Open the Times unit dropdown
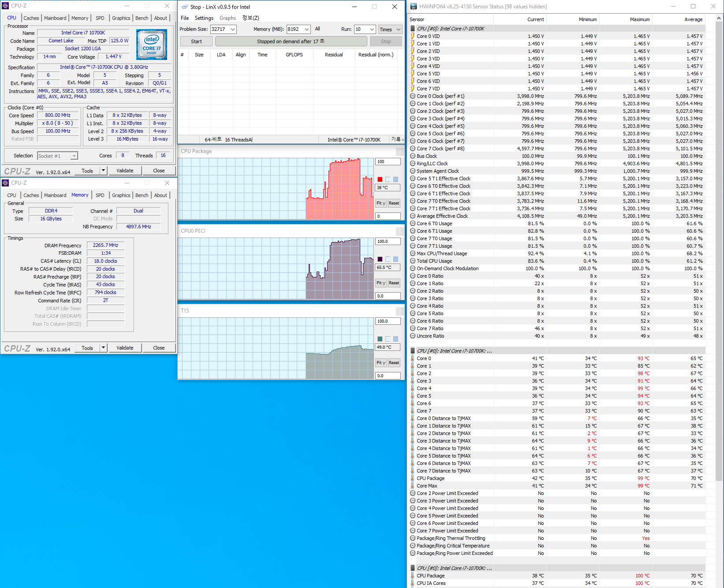The height and width of the screenshot is (588, 724). pos(398,30)
